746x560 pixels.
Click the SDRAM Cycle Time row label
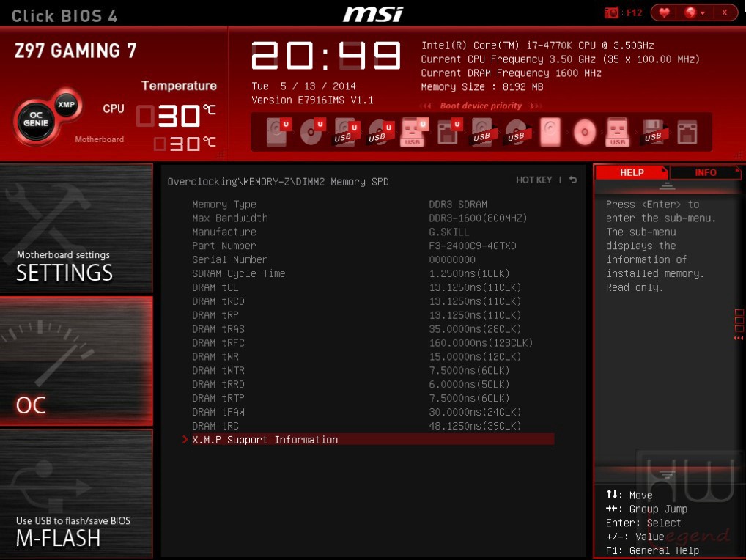(239, 273)
